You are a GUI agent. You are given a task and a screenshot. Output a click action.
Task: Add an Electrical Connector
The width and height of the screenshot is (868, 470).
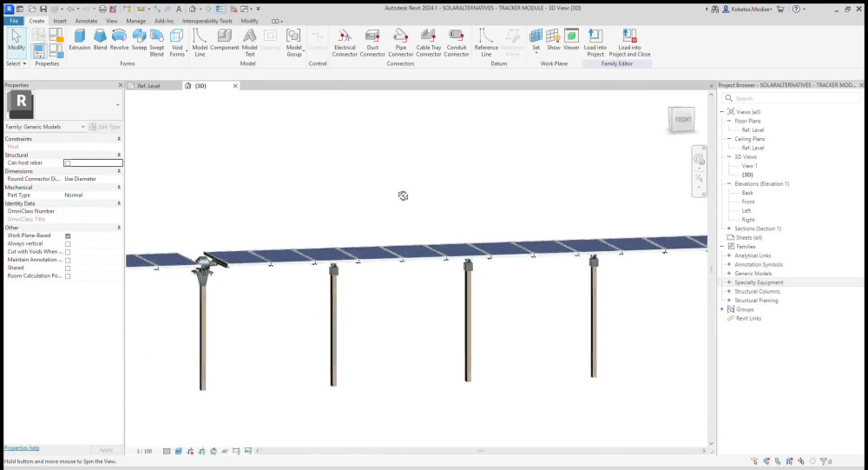pos(345,43)
